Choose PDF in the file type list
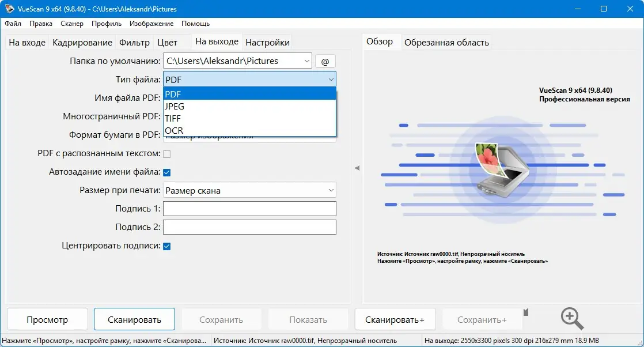Viewport: 644px width, 347px height. click(250, 94)
